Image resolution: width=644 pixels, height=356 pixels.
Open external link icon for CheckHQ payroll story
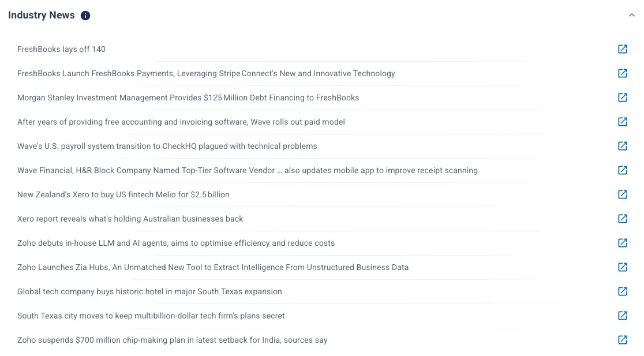coord(623,146)
